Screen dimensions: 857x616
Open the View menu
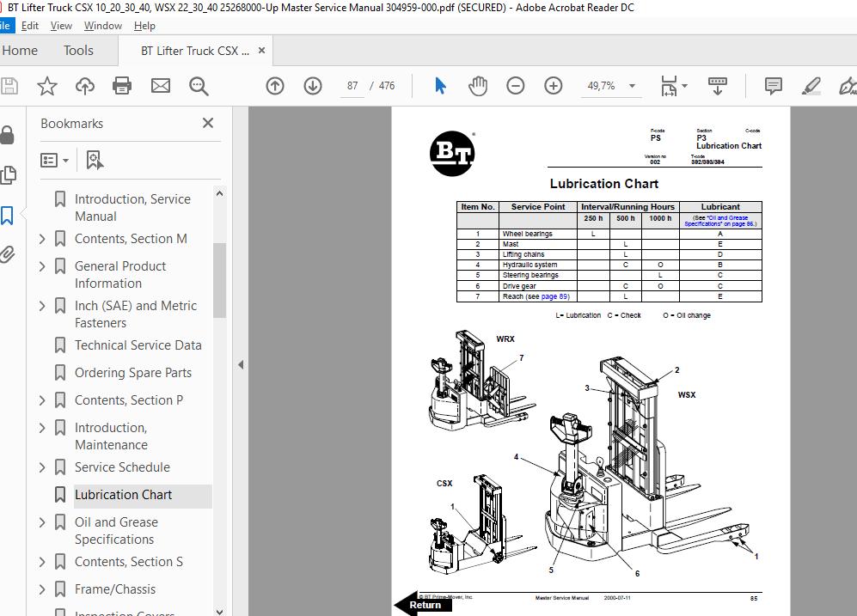61,26
